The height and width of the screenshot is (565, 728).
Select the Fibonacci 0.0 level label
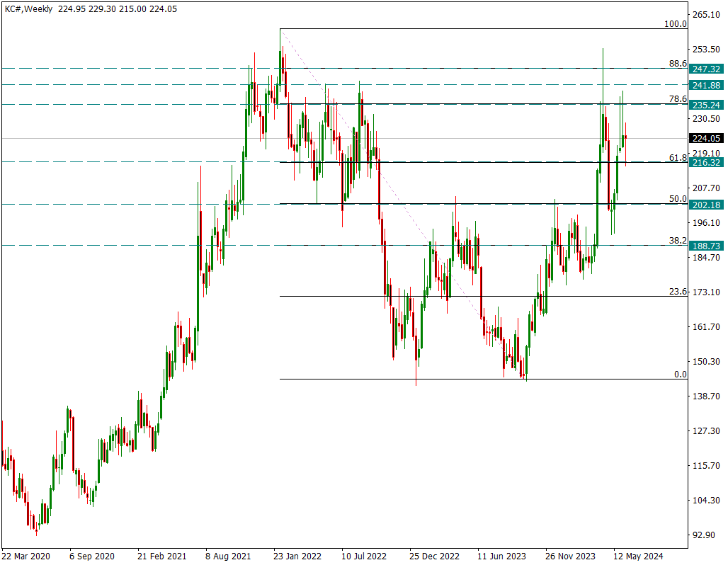pos(680,375)
